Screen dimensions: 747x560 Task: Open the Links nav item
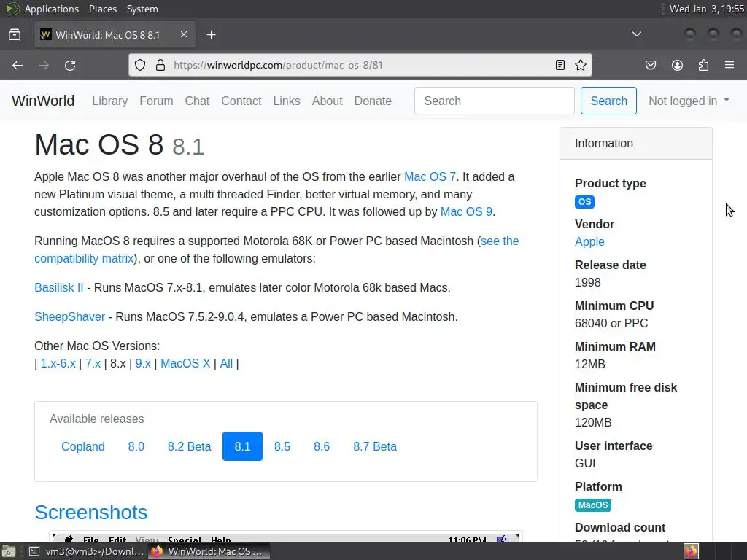click(286, 101)
